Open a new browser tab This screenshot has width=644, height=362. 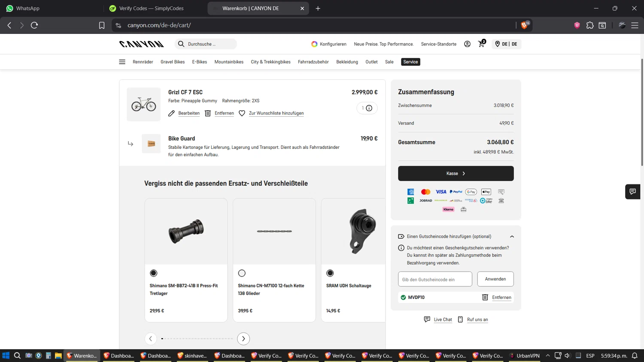coord(318,8)
